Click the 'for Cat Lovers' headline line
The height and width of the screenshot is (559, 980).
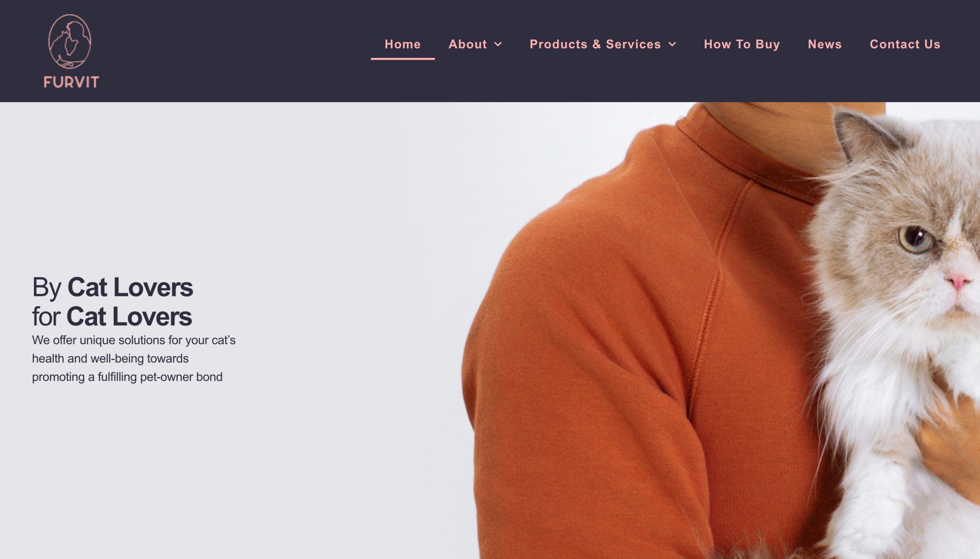[x=112, y=317]
